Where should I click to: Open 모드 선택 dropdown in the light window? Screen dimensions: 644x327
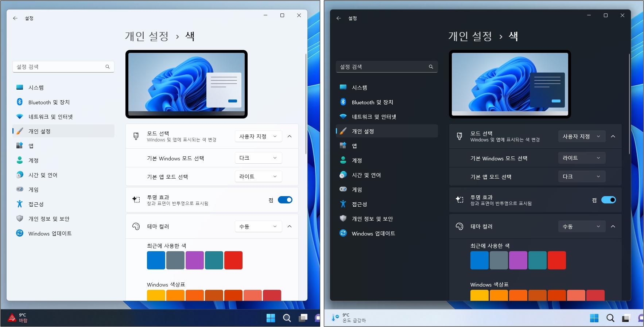click(x=259, y=136)
